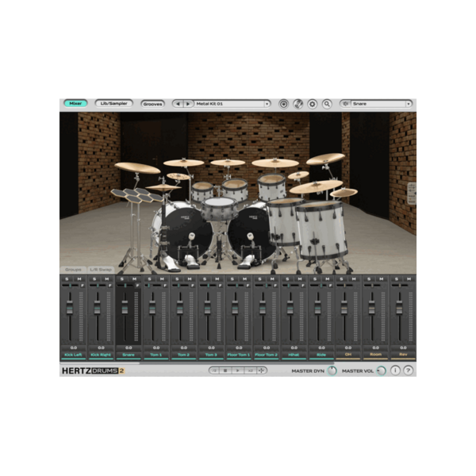This screenshot has height=476, width=476.
Task: Click the F button on Snare channel
Action: tap(137, 286)
